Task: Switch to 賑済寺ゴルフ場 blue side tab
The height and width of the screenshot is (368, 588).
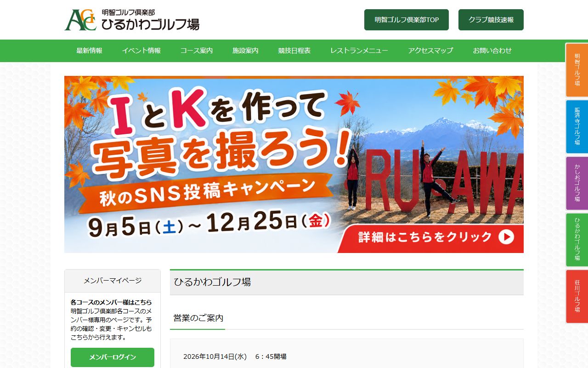Action: 577,126
